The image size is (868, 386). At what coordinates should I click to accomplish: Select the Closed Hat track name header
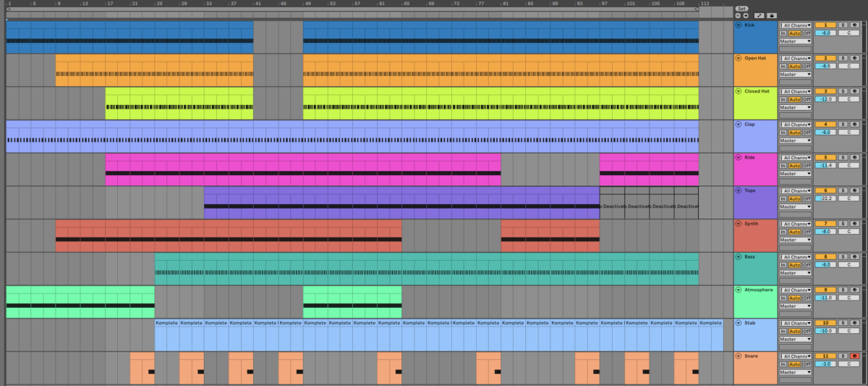756,104
